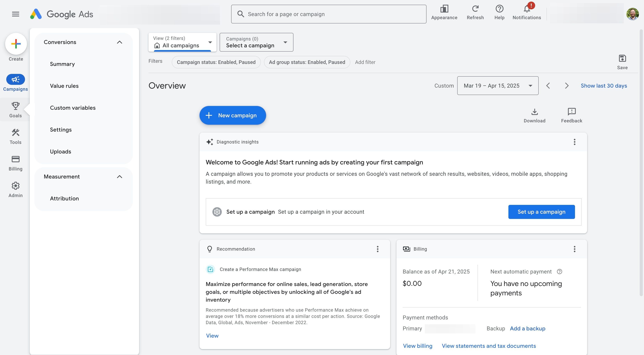Focus the page or campaign search box
Image resolution: width=644 pixels, height=355 pixels.
coord(328,14)
